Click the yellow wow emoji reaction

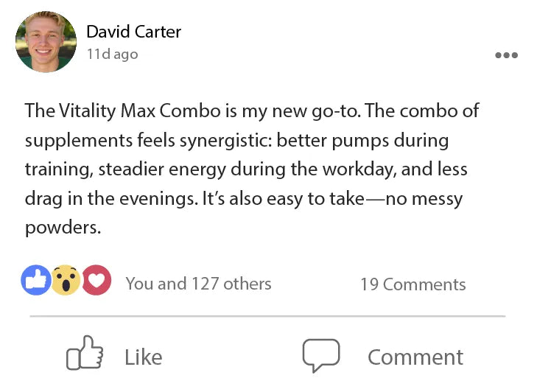pos(66,281)
